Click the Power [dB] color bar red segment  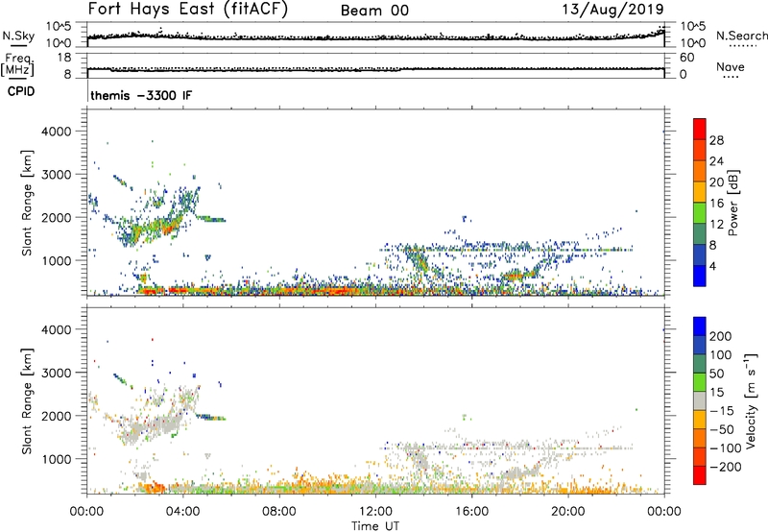[x=700, y=129]
